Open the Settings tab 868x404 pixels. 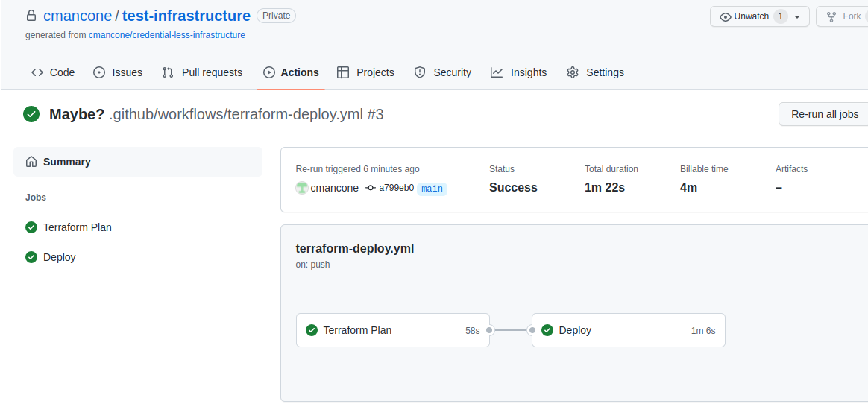coord(595,72)
